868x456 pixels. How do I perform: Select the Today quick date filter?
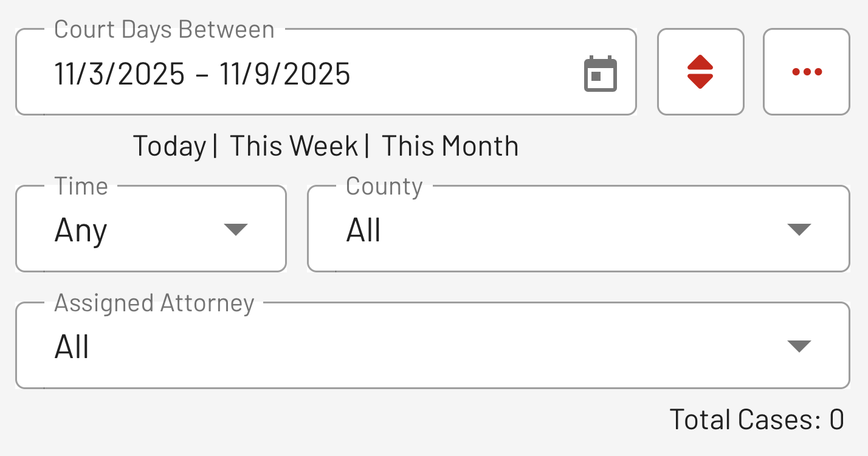click(170, 146)
